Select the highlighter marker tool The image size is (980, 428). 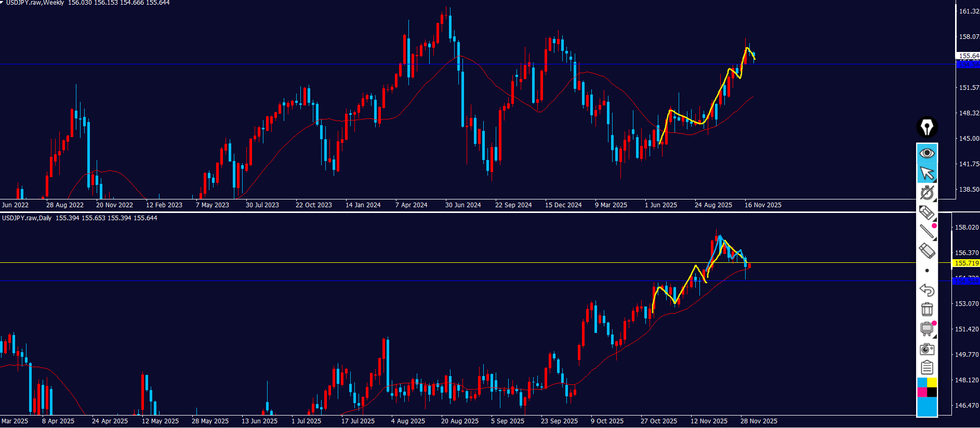pos(926,212)
